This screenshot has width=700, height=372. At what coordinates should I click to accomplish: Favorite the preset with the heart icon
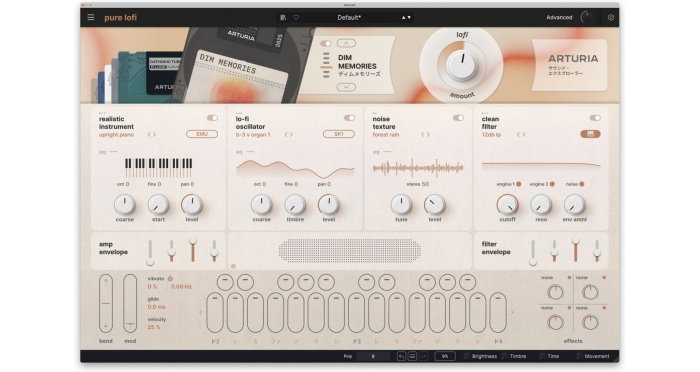point(296,17)
